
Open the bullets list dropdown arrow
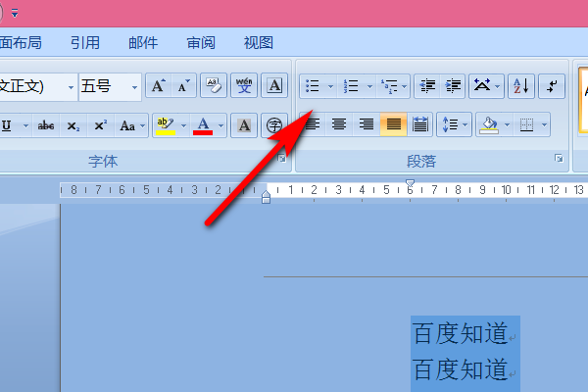pos(330,86)
